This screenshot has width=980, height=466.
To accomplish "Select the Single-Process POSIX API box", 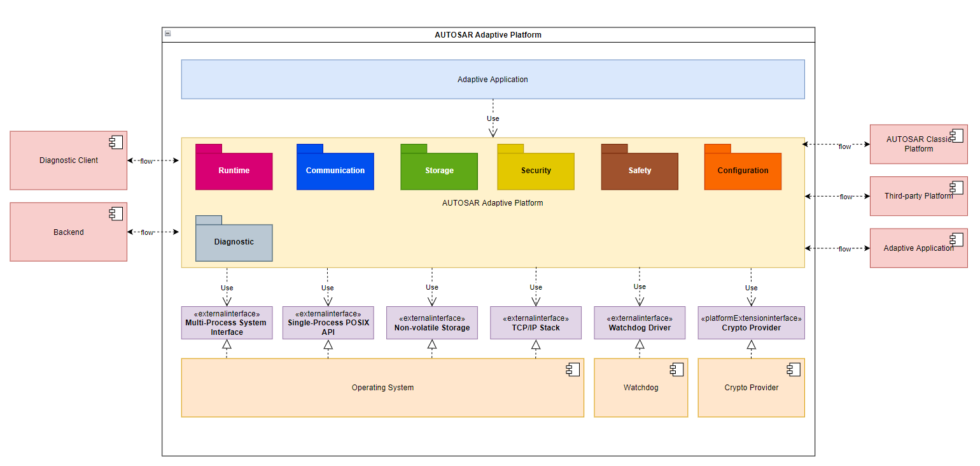I will (328, 323).
